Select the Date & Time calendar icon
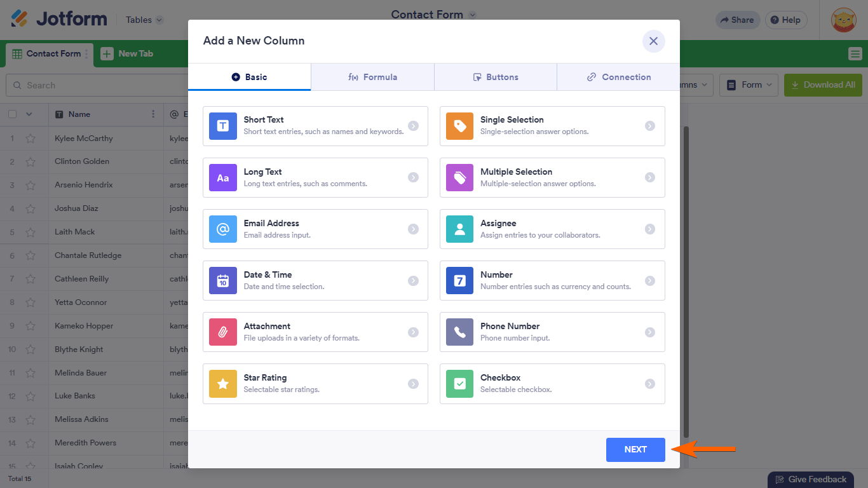 tap(223, 281)
